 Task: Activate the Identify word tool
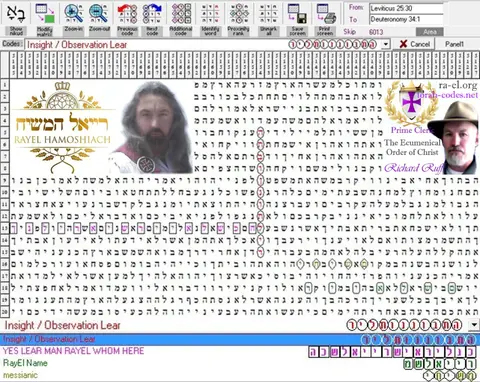(210, 18)
